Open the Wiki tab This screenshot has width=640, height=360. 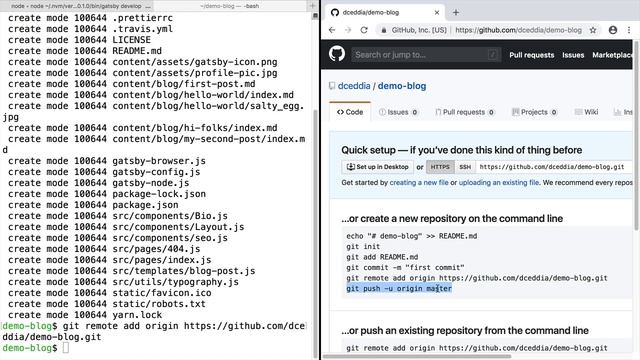586,112
